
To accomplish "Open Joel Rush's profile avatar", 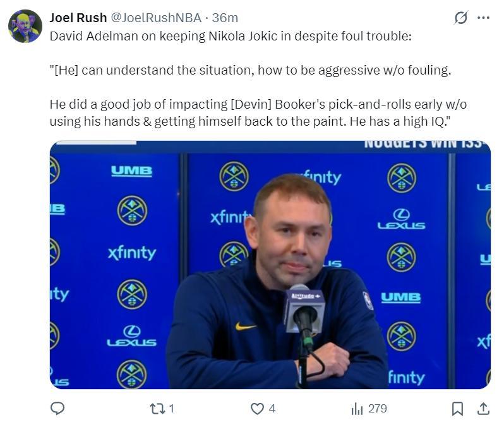I will pyautogui.click(x=25, y=26).
